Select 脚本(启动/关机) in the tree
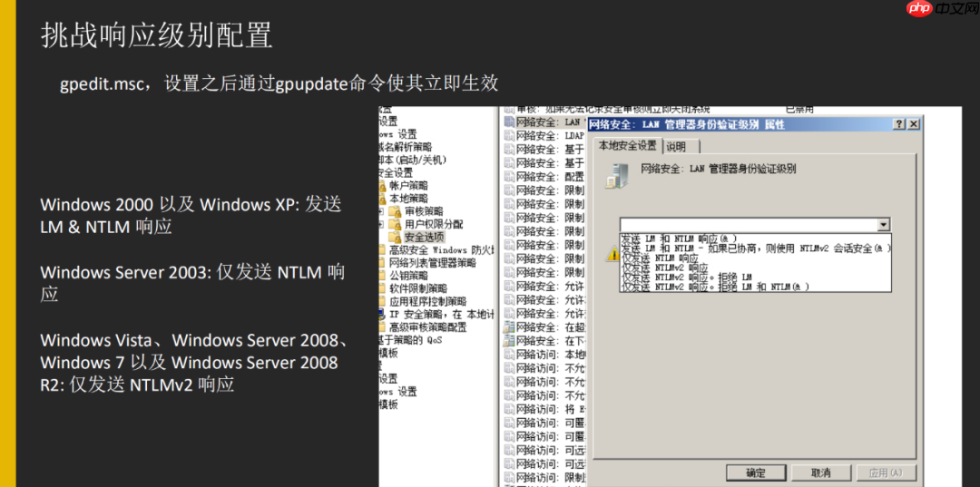This screenshot has height=487, width=980. 413,160
